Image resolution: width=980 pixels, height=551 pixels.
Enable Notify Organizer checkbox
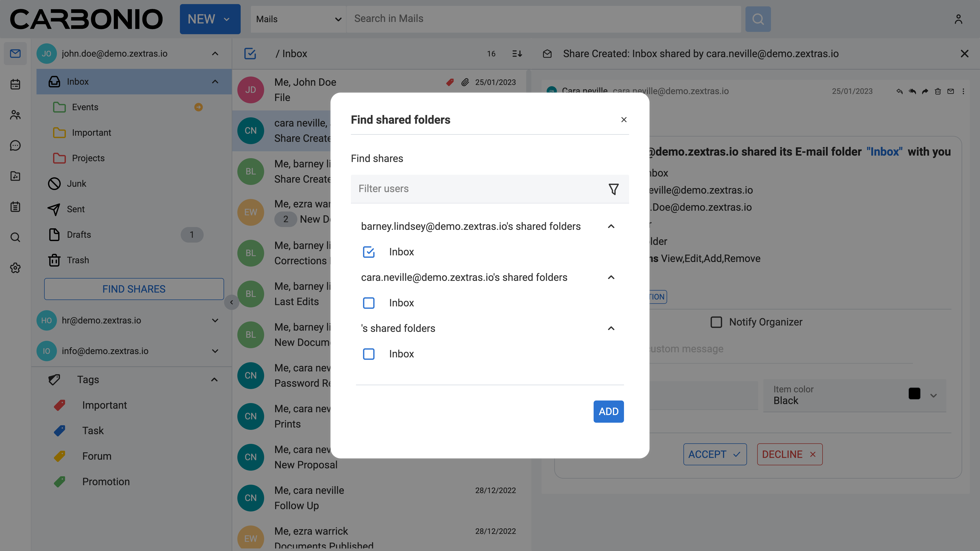coord(716,322)
